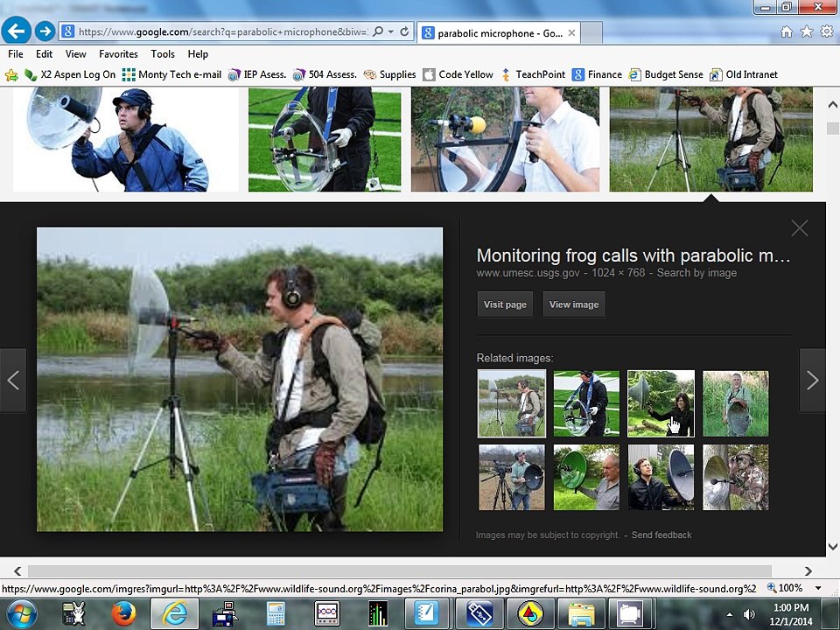Open related image of cameraman with tripod

512,478
